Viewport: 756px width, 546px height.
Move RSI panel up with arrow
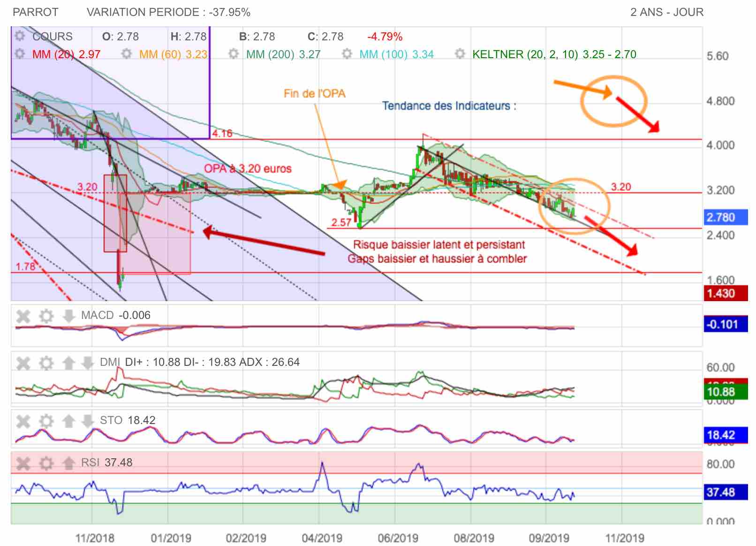point(68,463)
